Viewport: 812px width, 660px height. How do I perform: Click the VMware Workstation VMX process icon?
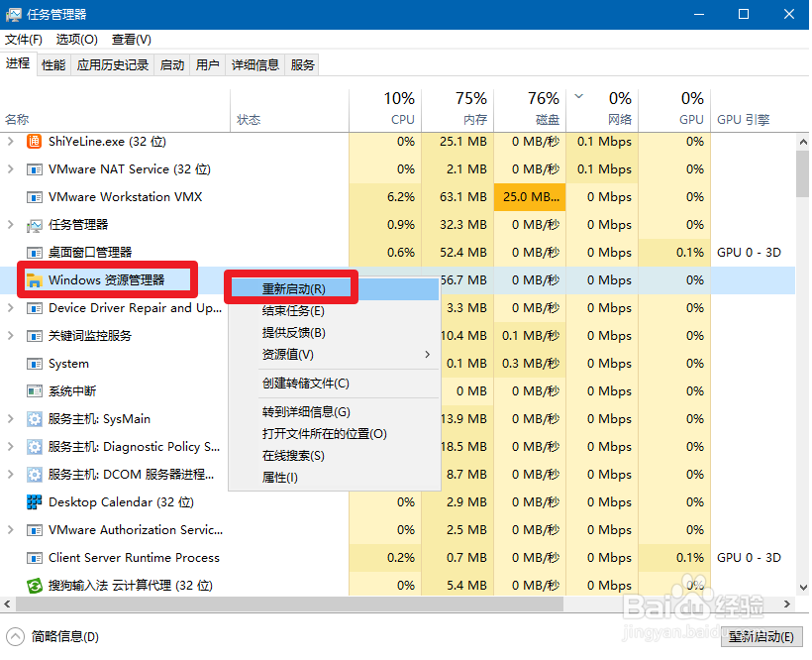click(x=33, y=197)
